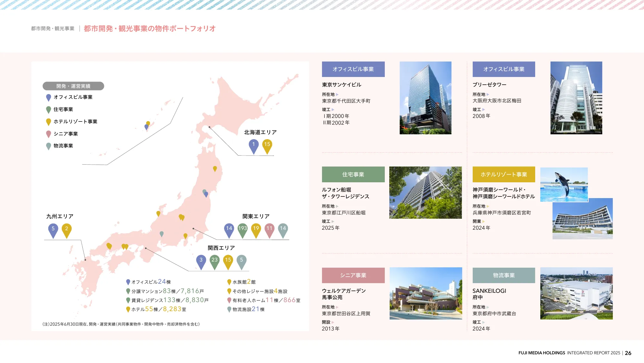Select the シニア事業 pink legend pin
Viewport: 644px width, 363px height.
pyautogui.click(x=48, y=134)
